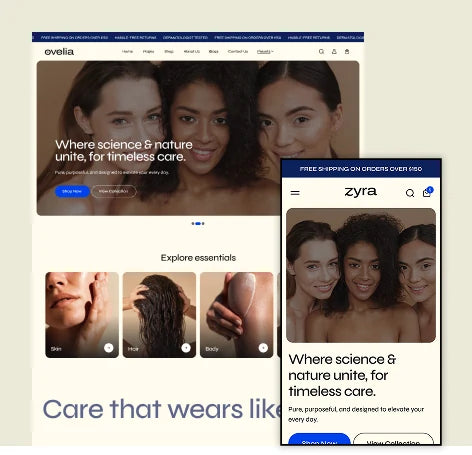Click the plus icon on the Body card

tap(263, 348)
